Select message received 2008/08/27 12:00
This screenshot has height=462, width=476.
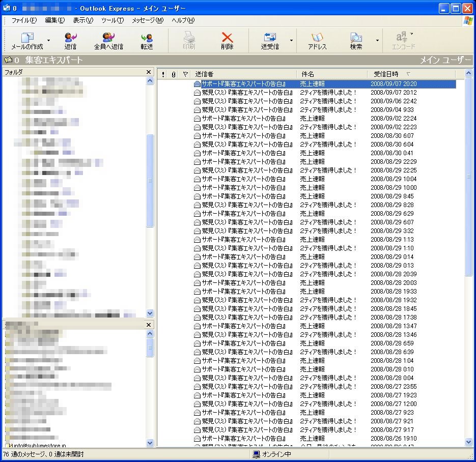tap(324, 404)
